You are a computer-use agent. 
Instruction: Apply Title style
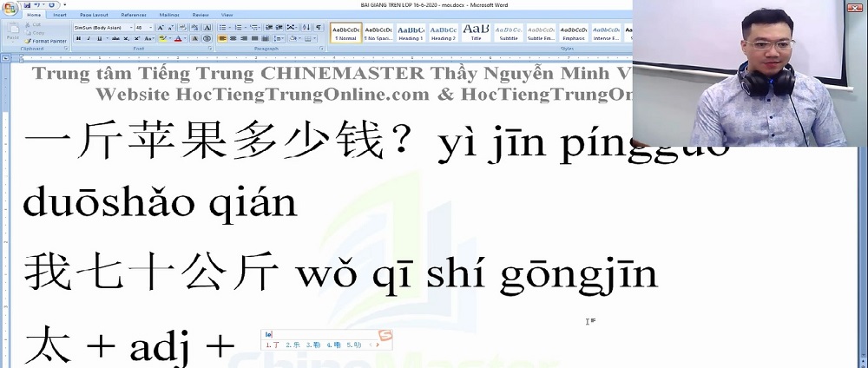(x=476, y=32)
